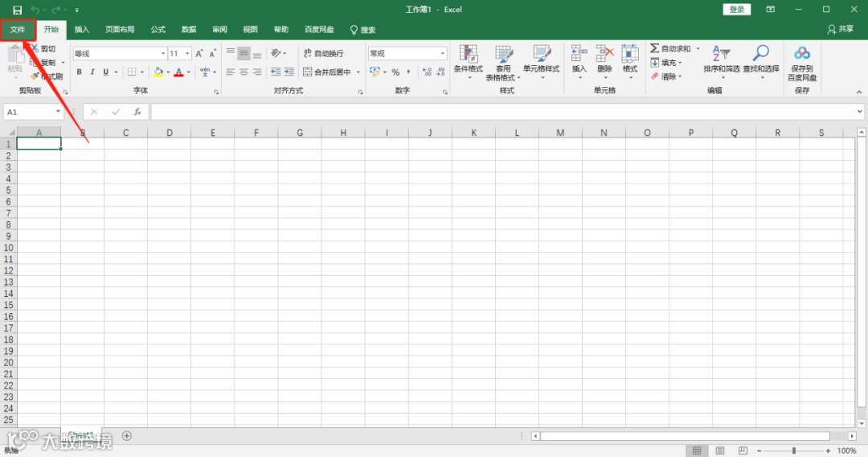This screenshot has height=457, width=868.
Task: Click the 登录 sign-in button
Action: click(737, 10)
